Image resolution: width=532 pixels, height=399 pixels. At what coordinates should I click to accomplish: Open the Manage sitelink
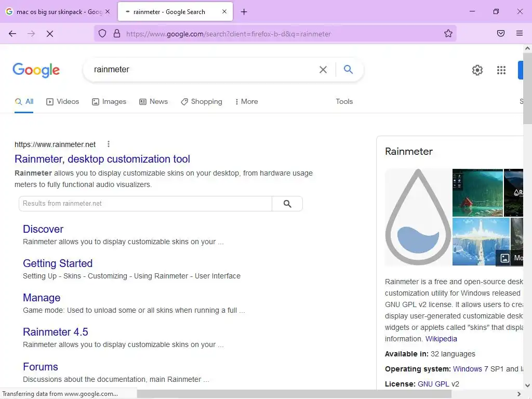click(42, 298)
